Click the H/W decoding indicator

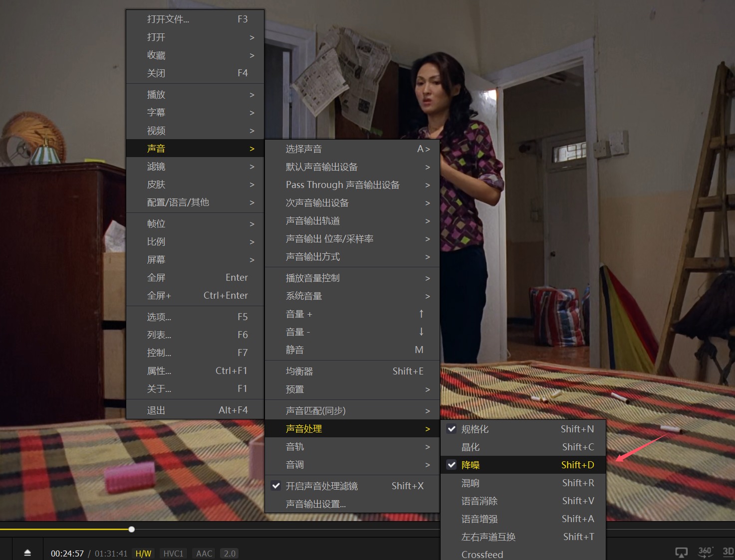pyautogui.click(x=143, y=554)
